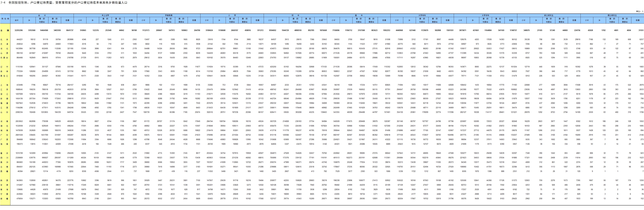Click the 大学专科 header cell
Screen dimensions: 644x210
tap(422, 15)
